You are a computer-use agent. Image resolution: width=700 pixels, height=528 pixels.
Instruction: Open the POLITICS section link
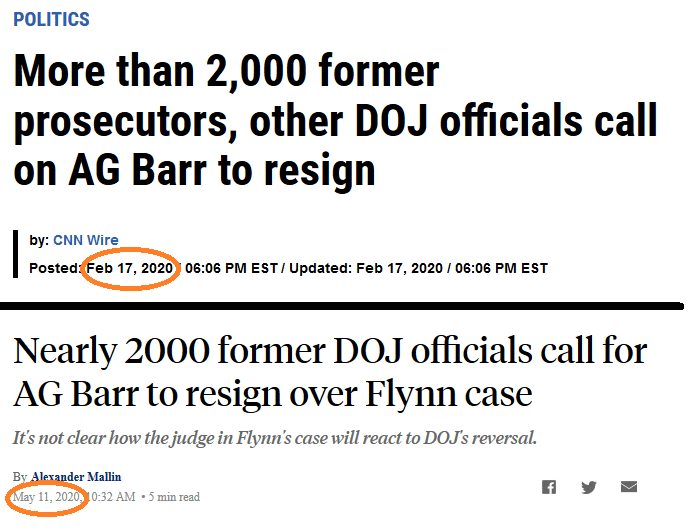(x=51, y=19)
